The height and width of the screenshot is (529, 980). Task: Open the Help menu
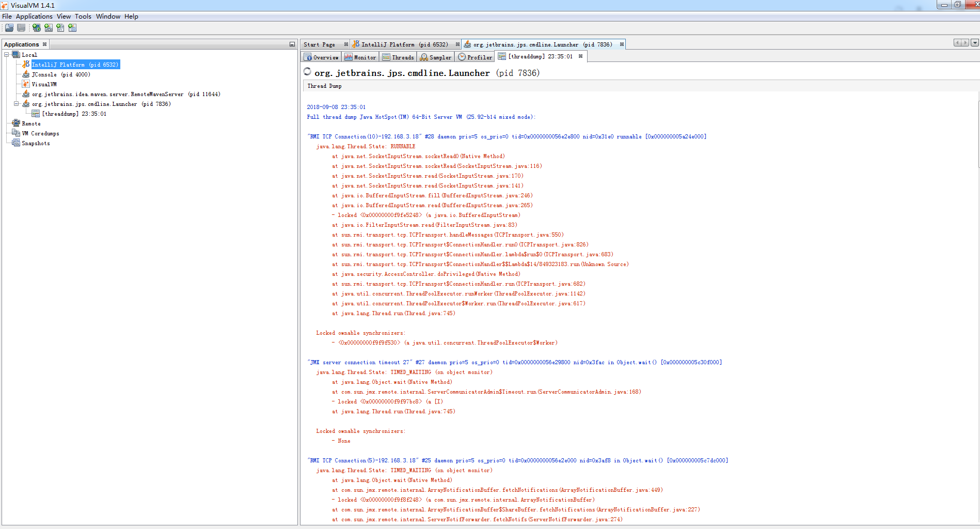click(x=131, y=17)
